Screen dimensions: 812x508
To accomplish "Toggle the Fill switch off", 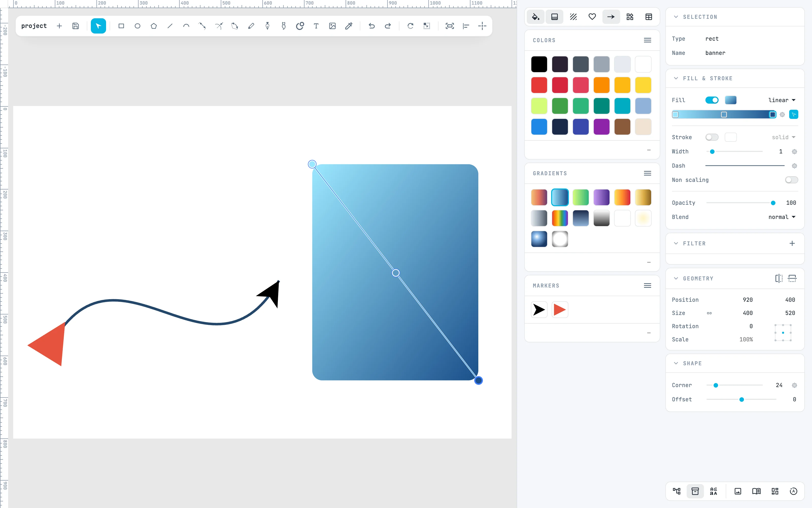I will (x=712, y=100).
